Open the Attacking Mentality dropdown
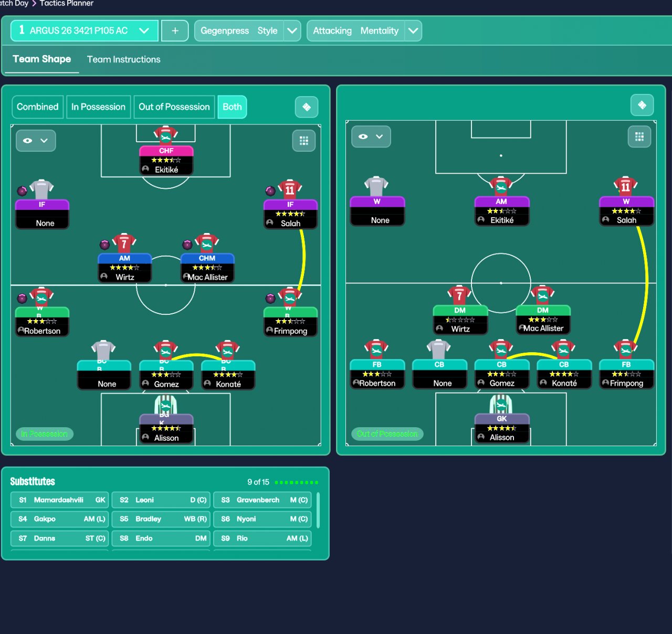Screen dimensions: 672x634 364,31
